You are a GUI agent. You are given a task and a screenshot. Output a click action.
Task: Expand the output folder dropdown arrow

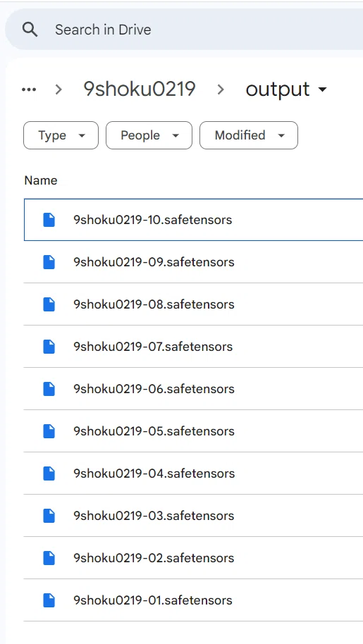322,89
